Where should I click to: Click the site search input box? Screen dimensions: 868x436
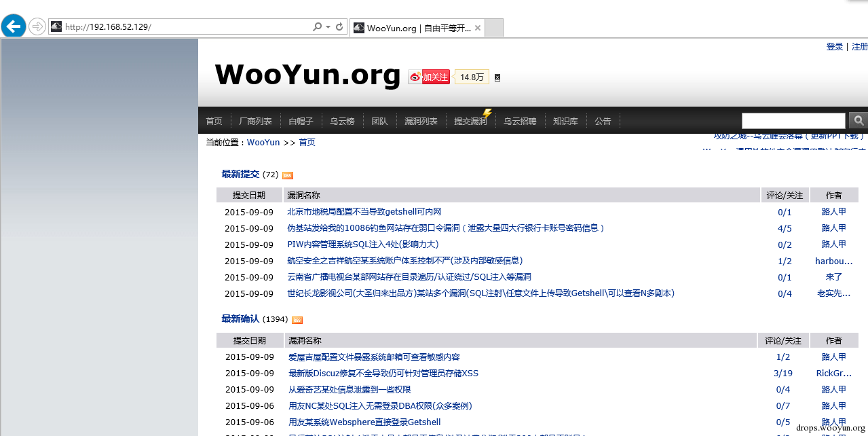(793, 121)
